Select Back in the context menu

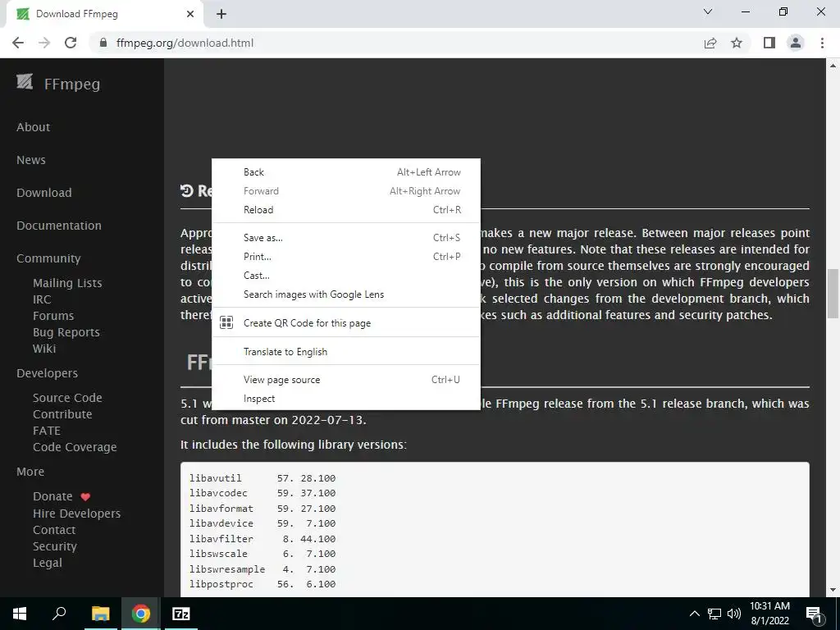(346, 172)
